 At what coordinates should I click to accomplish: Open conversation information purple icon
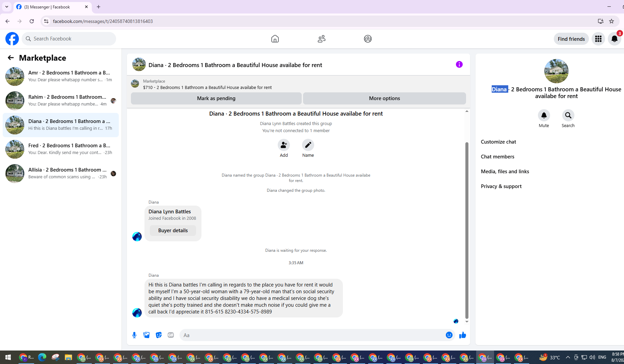[459, 64]
